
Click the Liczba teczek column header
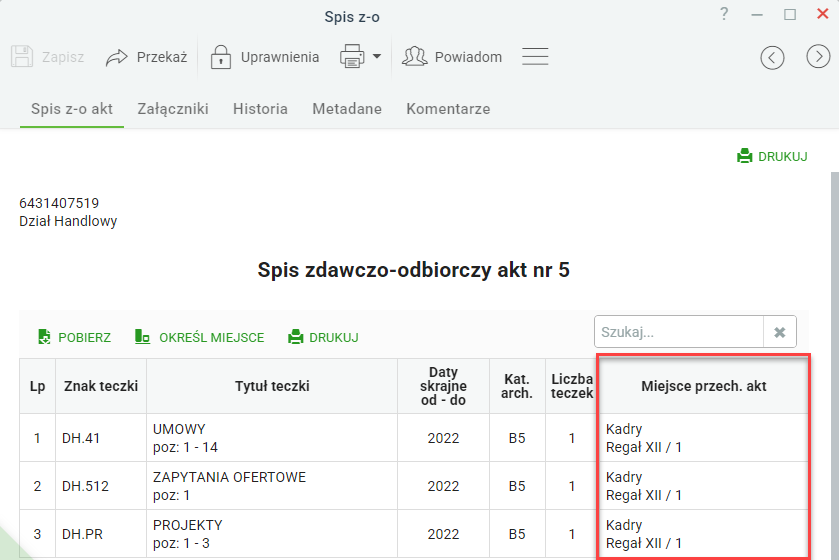(571, 386)
